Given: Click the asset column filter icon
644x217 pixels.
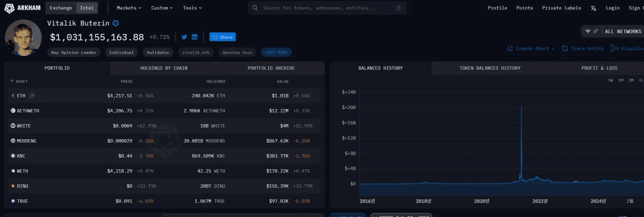Looking at the screenshot, I should 13,81.
